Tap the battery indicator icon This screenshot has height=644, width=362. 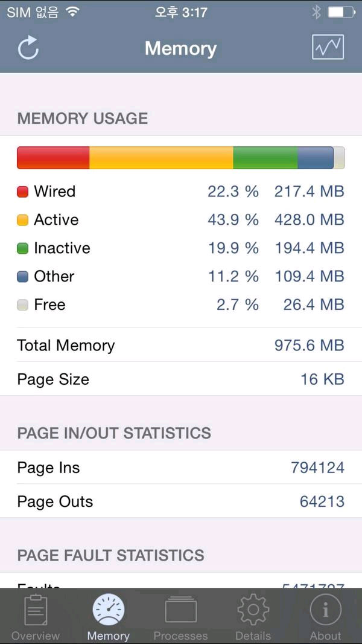(x=341, y=12)
